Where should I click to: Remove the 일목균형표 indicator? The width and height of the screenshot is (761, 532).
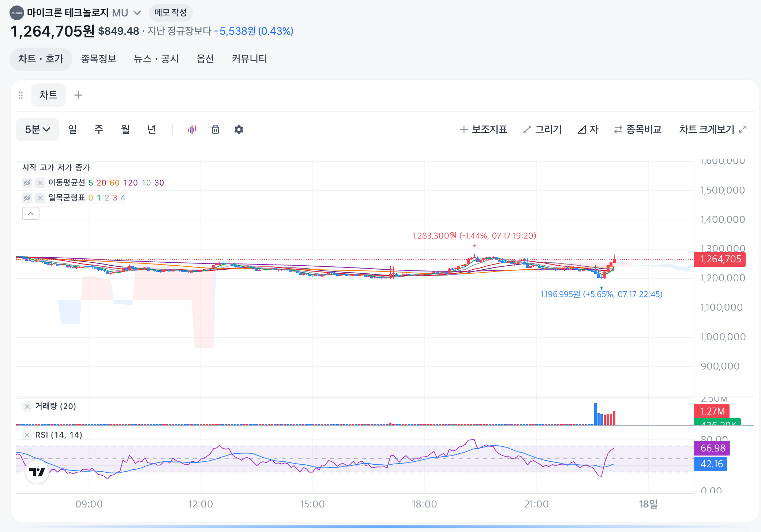(x=40, y=198)
